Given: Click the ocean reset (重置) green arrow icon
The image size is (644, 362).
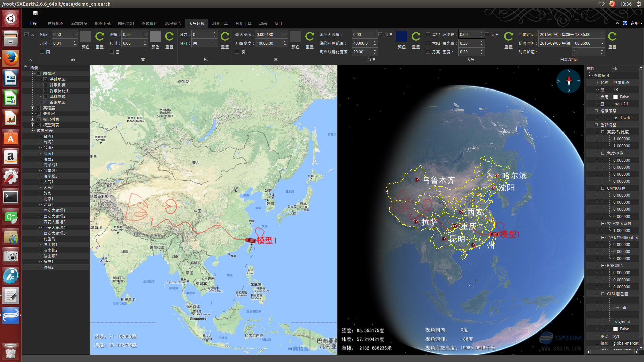Looking at the screenshot, I should click(416, 36).
